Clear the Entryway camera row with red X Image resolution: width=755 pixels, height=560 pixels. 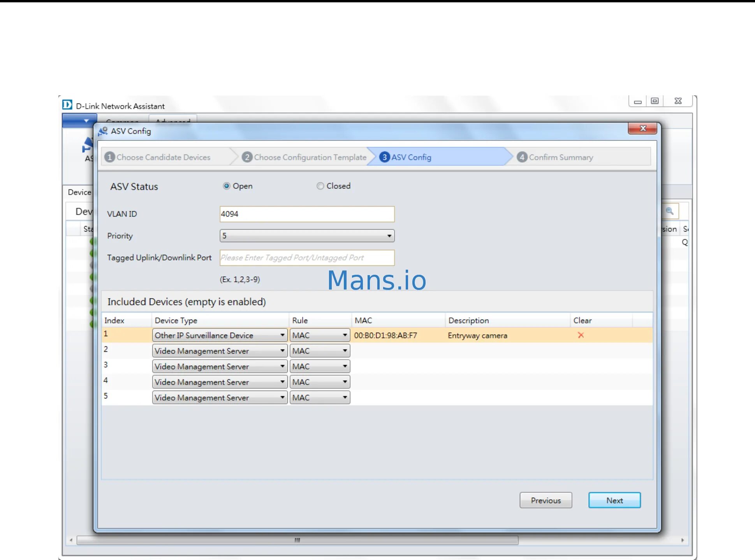tap(581, 335)
